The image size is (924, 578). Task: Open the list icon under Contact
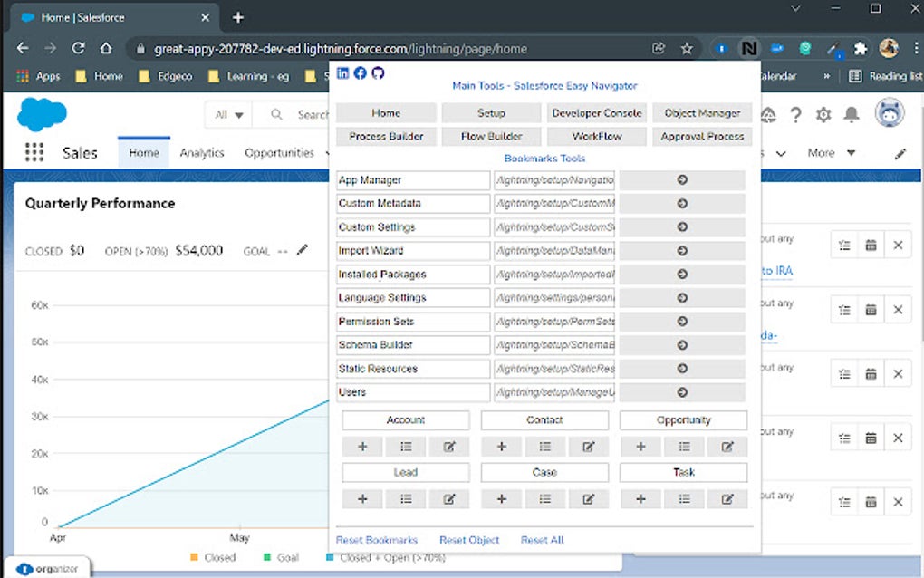tap(544, 446)
